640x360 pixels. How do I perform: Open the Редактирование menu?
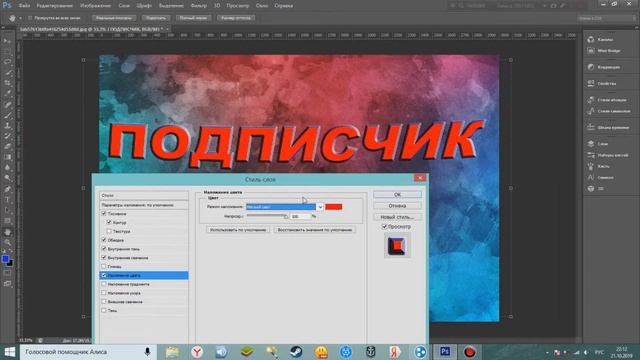(x=54, y=6)
